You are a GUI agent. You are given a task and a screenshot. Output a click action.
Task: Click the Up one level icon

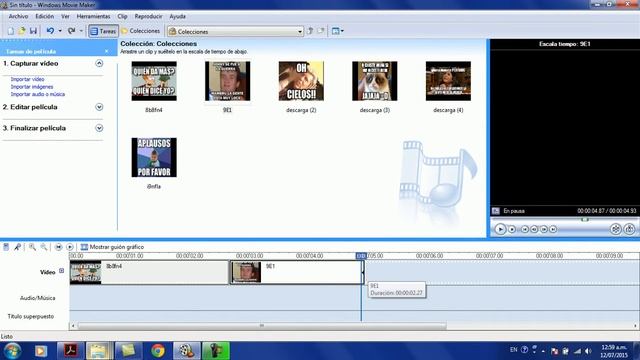[310, 31]
